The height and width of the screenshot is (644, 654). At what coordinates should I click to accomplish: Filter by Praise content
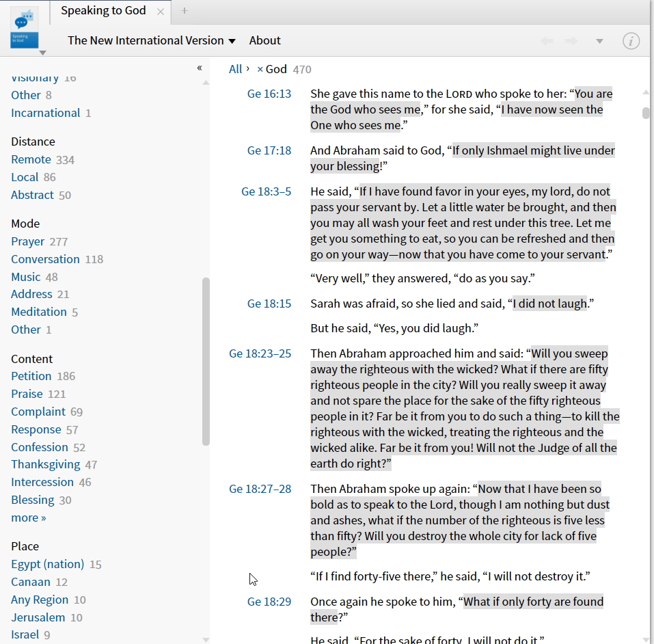click(27, 394)
